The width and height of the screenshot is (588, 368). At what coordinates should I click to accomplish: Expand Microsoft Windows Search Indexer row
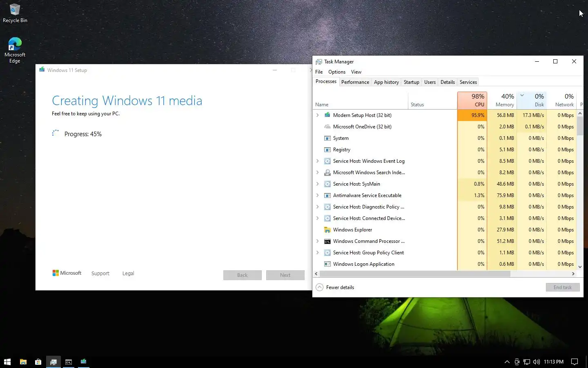tap(318, 173)
